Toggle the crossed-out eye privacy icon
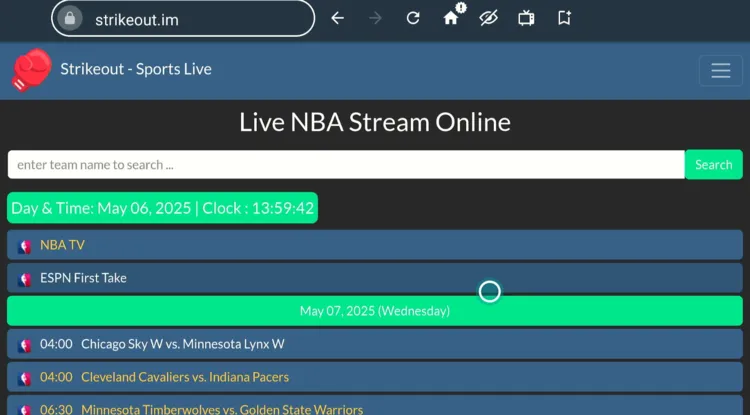The image size is (750, 415). coord(488,19)
